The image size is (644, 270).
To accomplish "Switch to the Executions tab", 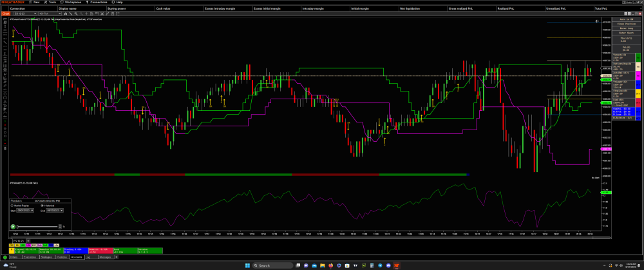I will coord(29,256).
